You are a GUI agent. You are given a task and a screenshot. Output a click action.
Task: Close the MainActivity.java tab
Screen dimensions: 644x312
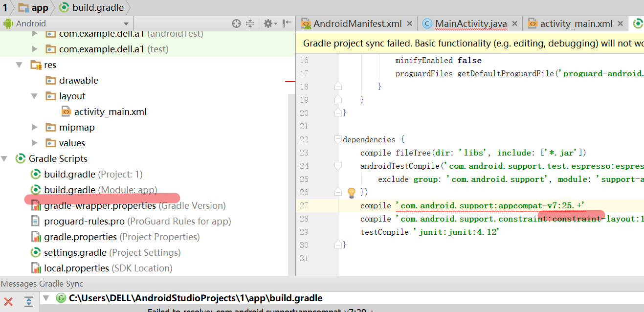[515, 23]
